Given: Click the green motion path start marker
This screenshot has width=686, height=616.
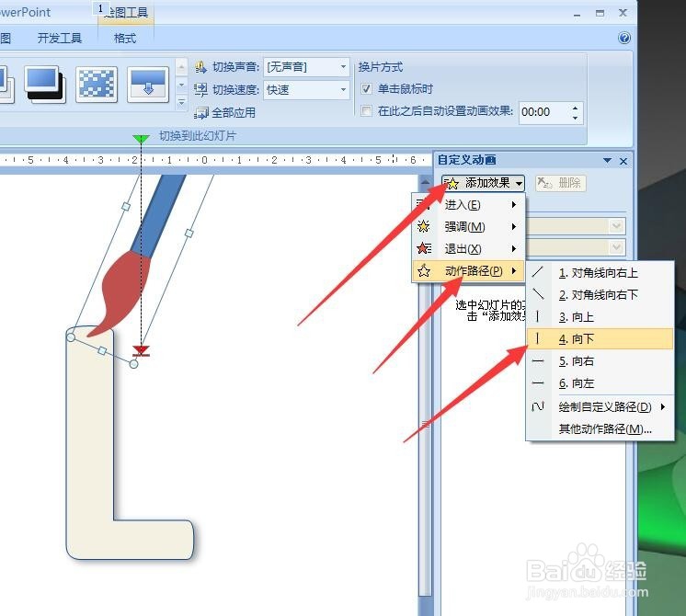Looking at the screenshot, I should point(141,140).
